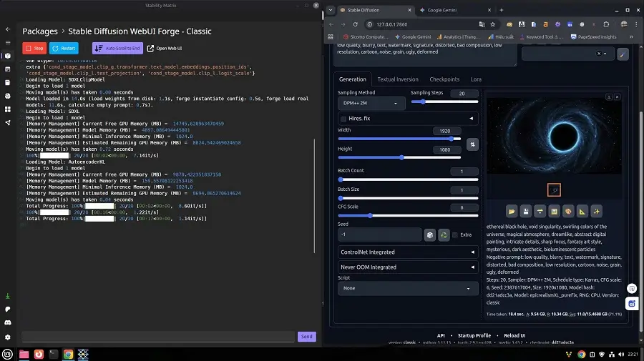Open the output folder icon below the image
The width and height of the screenshot is (644, 361).
click(x=512, y=211)
